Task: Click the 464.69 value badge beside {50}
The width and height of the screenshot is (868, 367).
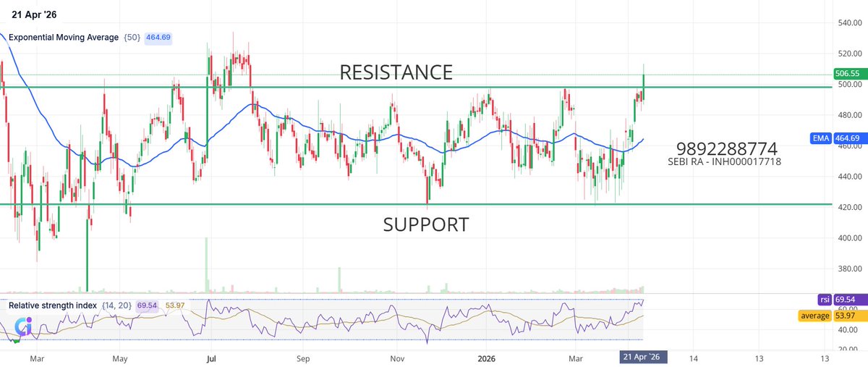Action: (158, 37)
